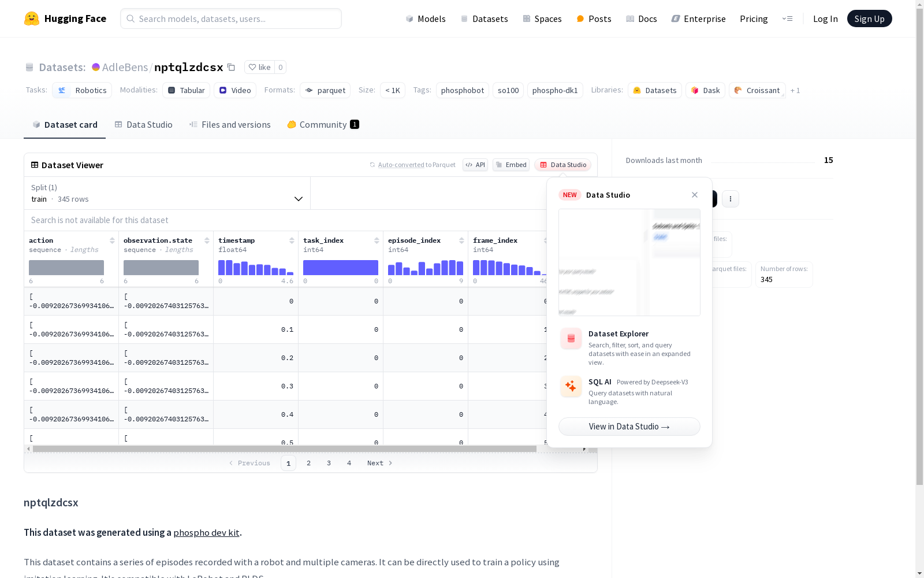This screenshot has height=578, width=924.
Task: Select the parquet format tag
Action: click(x=325, y=90)
